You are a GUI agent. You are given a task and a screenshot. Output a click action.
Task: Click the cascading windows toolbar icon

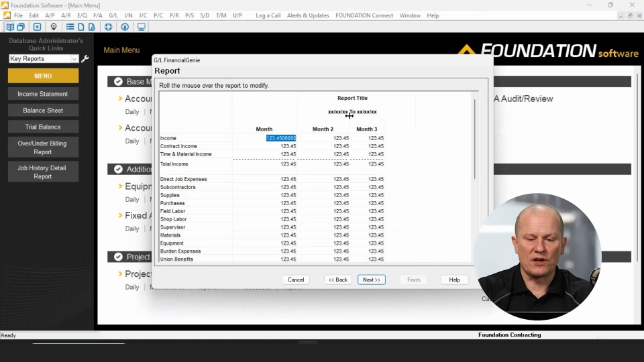tap(21, 27)
